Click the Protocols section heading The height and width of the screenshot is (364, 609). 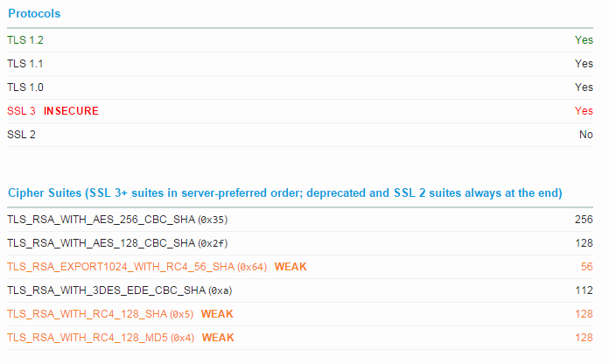tap(34, 14)
